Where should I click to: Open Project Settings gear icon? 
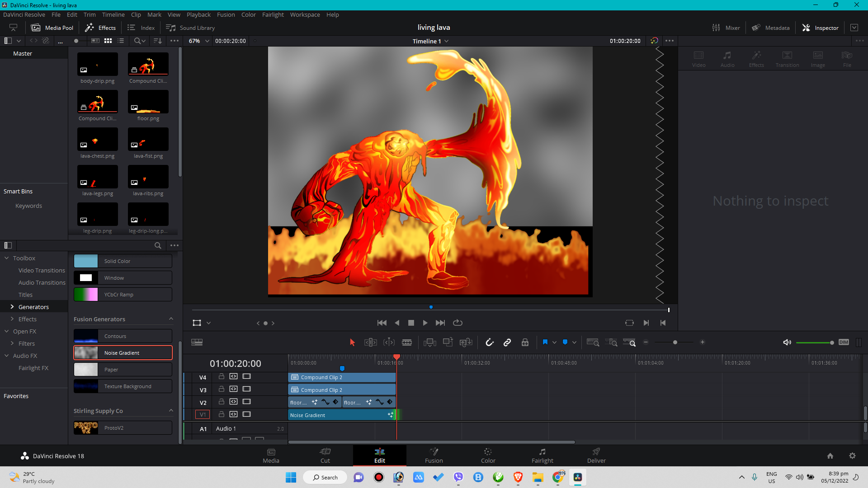click(852, 456)
